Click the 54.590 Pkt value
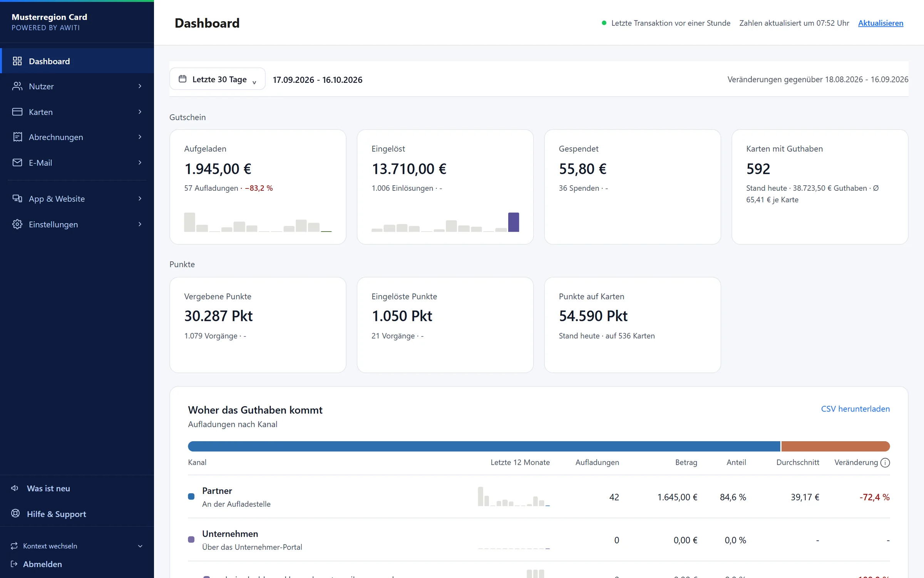The width and height of the screenshot is (924, 578). coord(593,316)
